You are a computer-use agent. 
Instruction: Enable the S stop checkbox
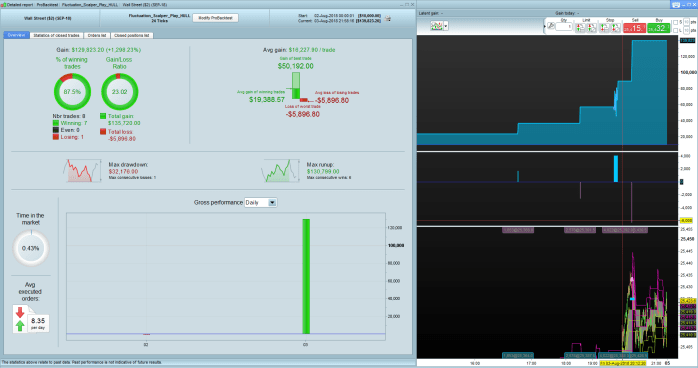coord(676,22)
